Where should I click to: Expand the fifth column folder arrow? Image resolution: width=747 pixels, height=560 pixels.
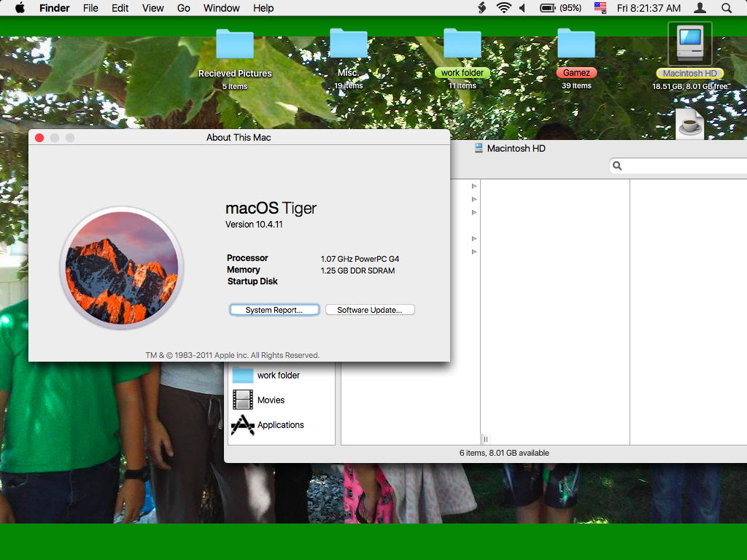(x=474, y=252)
